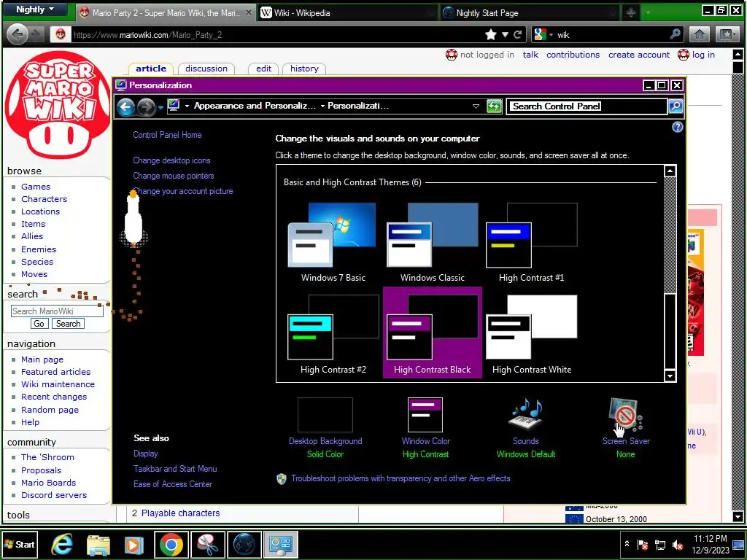Apply the High Contrast #2 theme
This screenshot has height=560, width=747.
pos(333,333)
